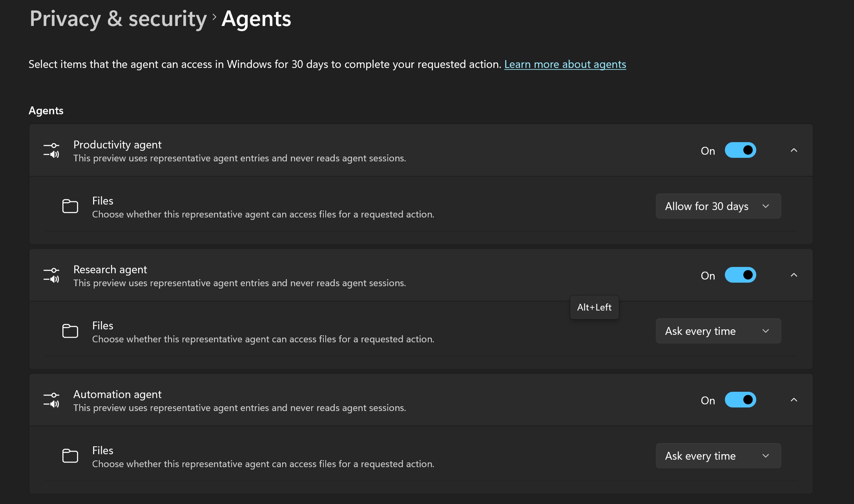Click the Automation agent settings icon

pos(51,400)
